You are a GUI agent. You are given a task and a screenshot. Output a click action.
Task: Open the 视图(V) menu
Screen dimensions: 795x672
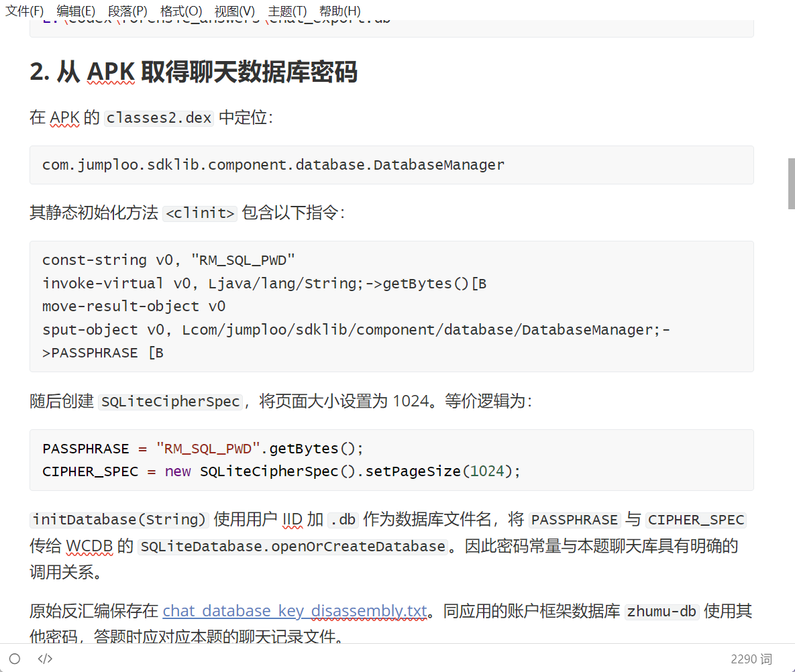(234, 11)
